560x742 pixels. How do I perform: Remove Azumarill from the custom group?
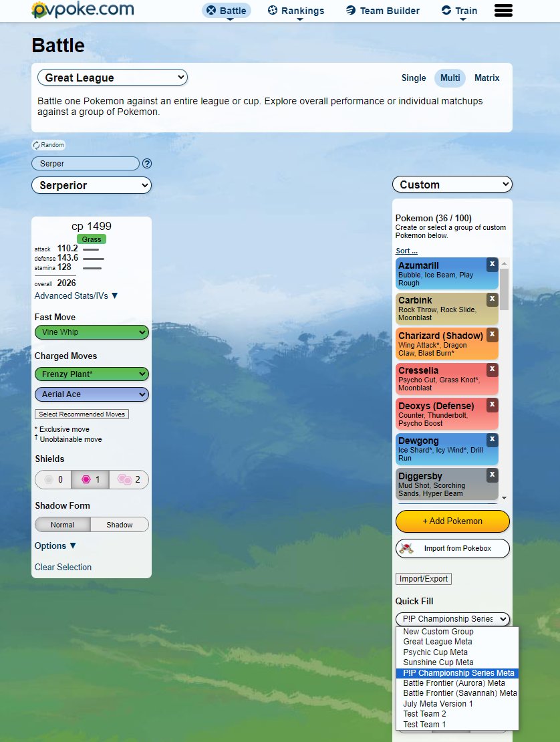point(492,264)
